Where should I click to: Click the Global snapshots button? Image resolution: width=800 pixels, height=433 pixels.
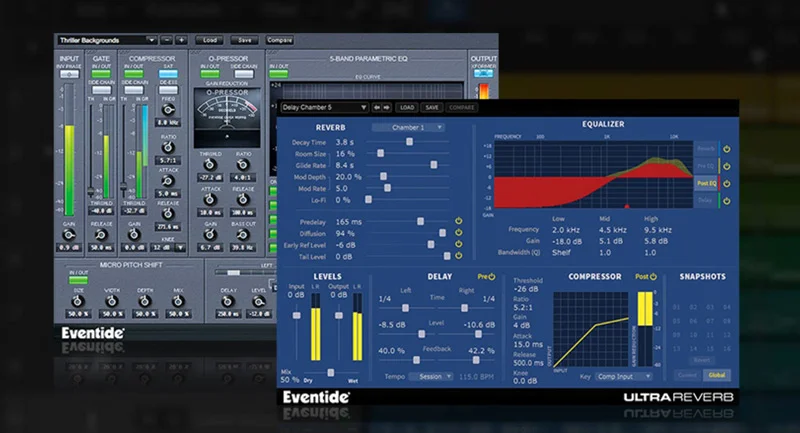pyautogui.click(x=716, y=375)
